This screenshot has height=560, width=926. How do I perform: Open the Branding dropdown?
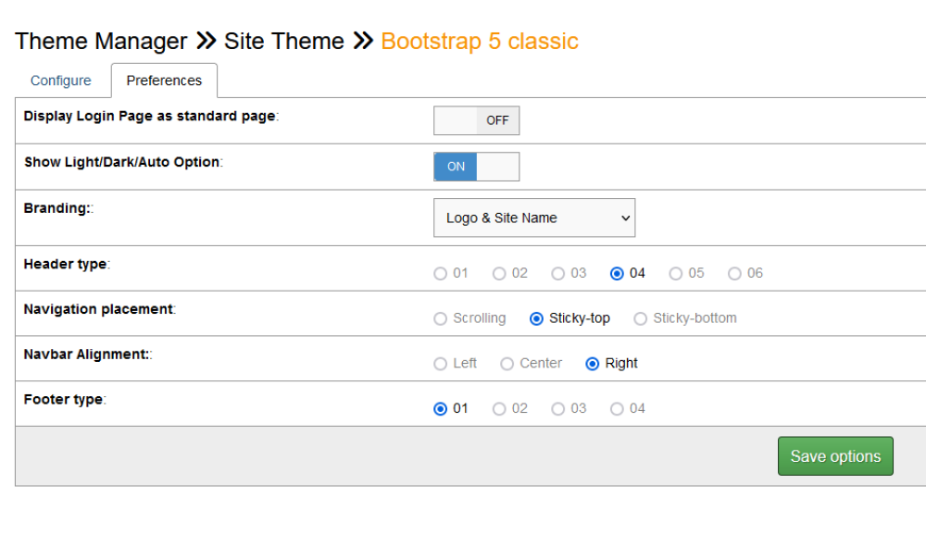click(534, 218)
